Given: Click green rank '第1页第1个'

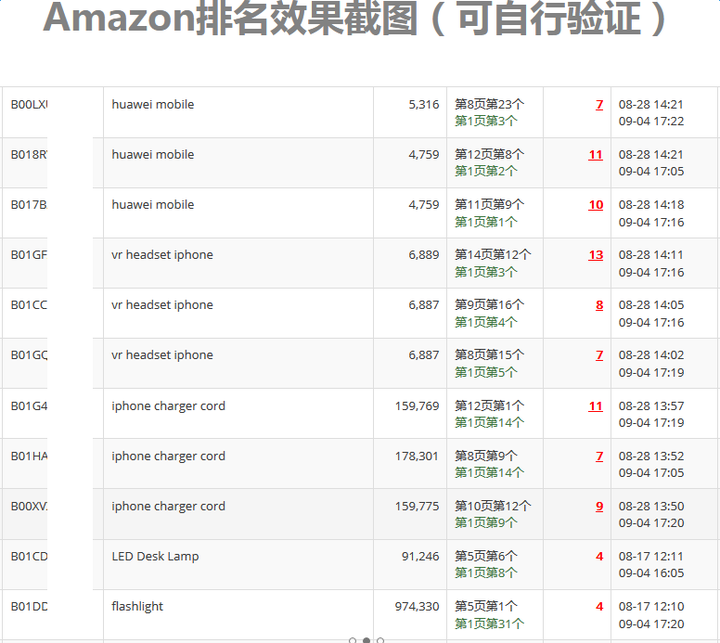Looking at the screenshot, I should [486, 222].
